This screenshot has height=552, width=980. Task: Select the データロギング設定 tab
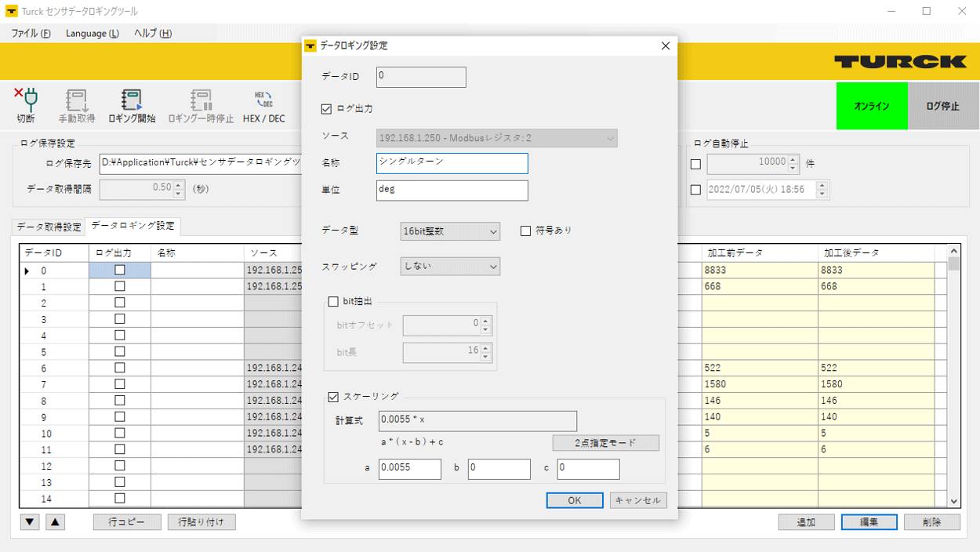coord(132,226)
